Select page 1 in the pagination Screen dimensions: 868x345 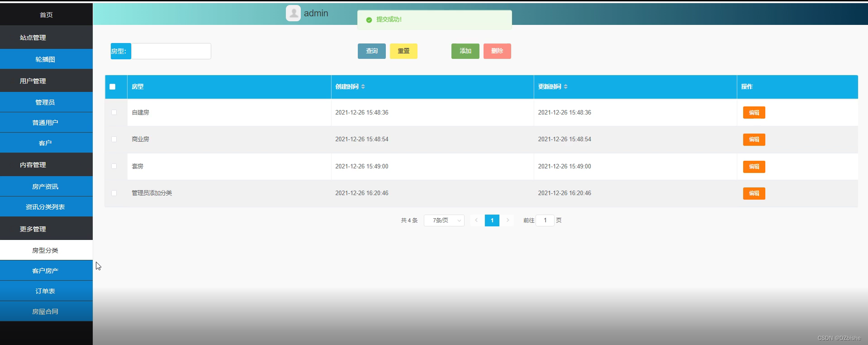[x=492, y=220]
